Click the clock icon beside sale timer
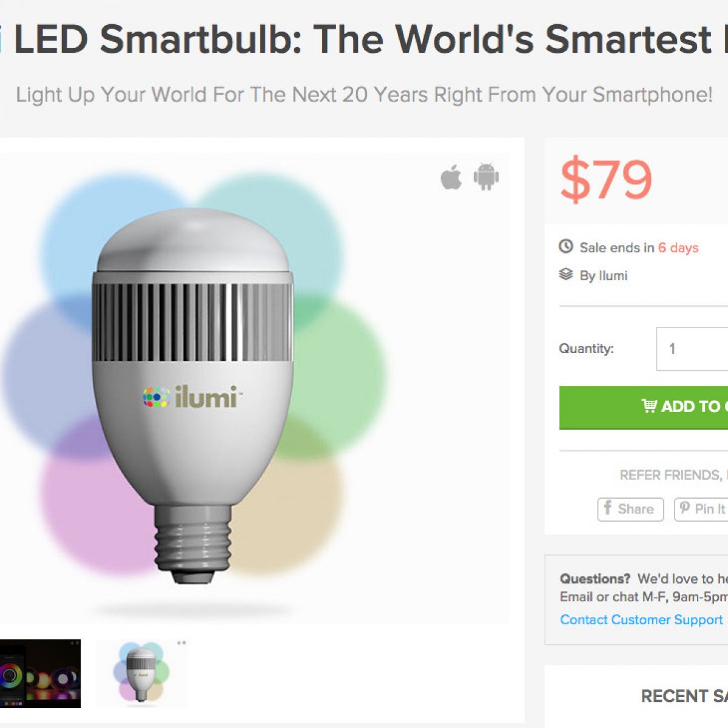The width and height of the screenshot is (728, 728). pos(565,246)
